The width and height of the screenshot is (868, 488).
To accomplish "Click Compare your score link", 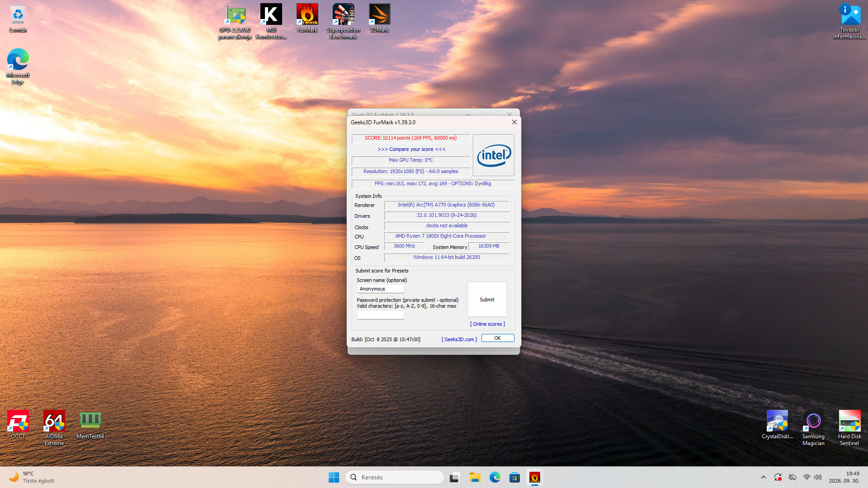I will pos(411,149).
